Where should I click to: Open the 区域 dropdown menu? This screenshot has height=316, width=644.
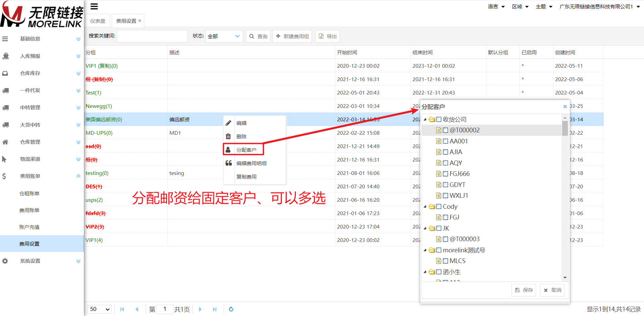coord(520,7)
